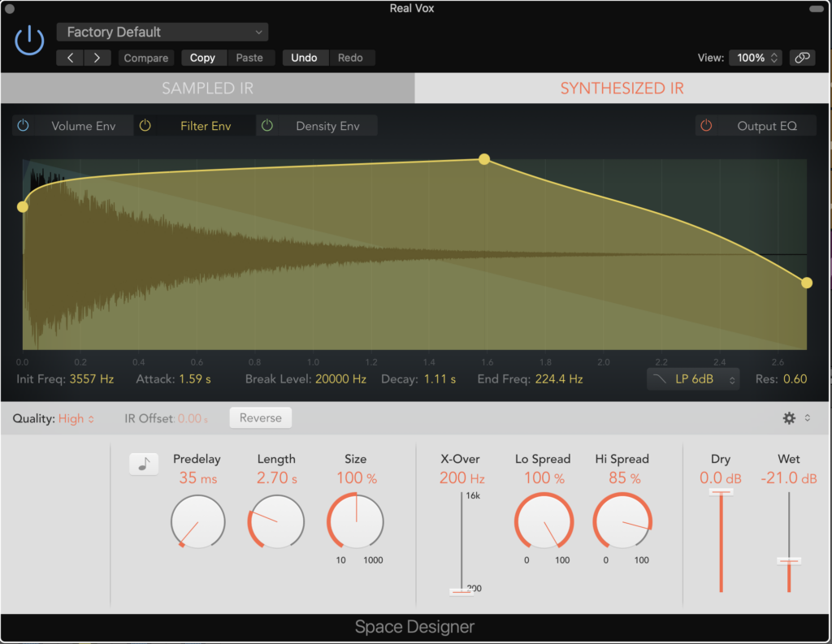832x644 pixels.
Task: Click the Predelay knob
Action: tap(198, 521)
